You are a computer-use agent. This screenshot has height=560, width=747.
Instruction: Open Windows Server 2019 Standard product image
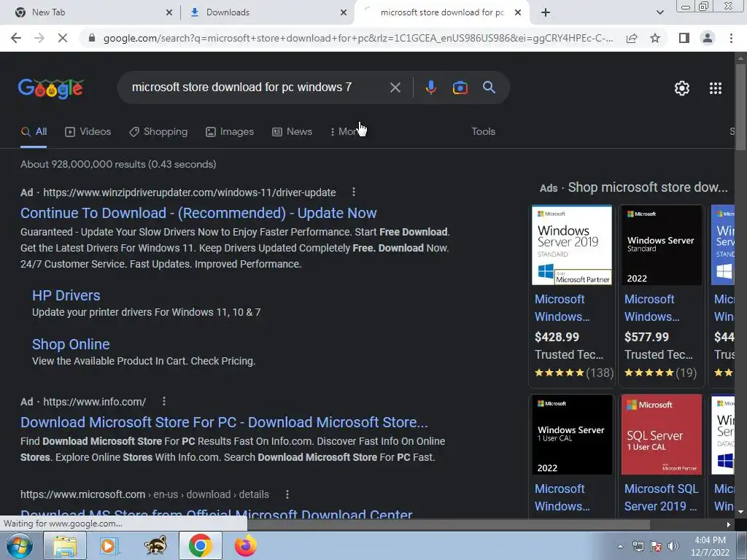point(572,245)
